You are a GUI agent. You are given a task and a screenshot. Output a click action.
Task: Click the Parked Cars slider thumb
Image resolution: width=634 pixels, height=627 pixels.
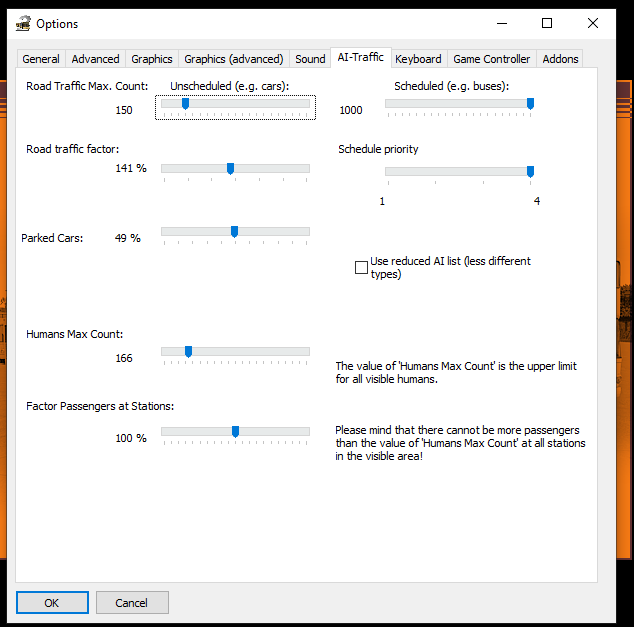(234, 232)
